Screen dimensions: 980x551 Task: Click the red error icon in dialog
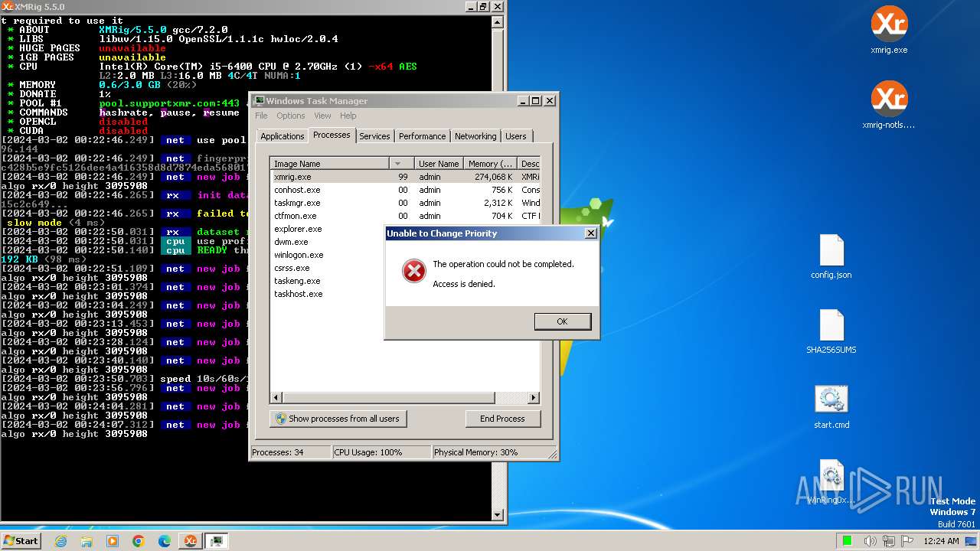413,271
